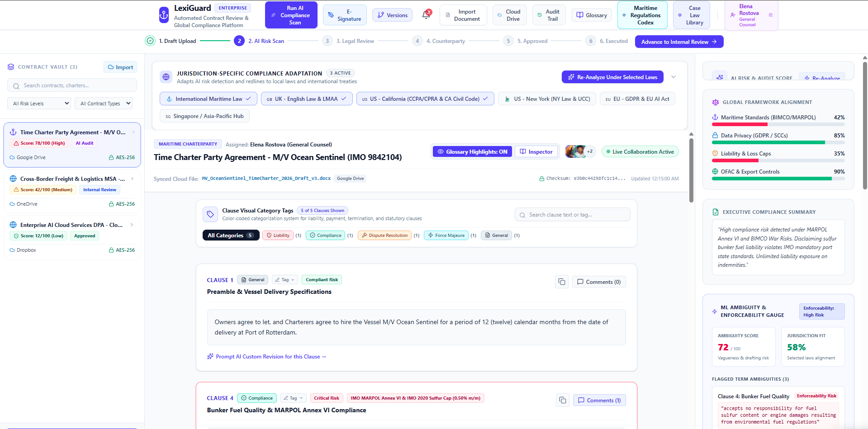Open the All Risk Levels dropdown
Image resolution: width=868 pixels, height=429 pixels.
coord(39,104)
